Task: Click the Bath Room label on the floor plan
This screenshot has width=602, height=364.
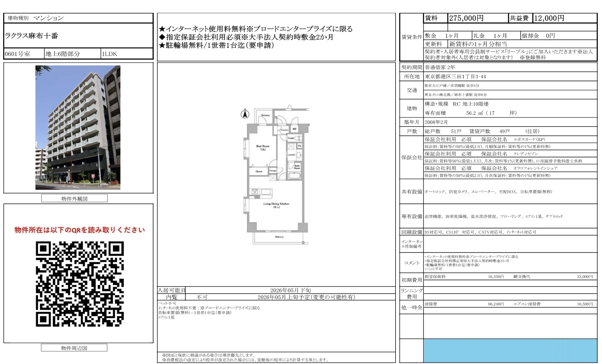Action: point(297,167)
